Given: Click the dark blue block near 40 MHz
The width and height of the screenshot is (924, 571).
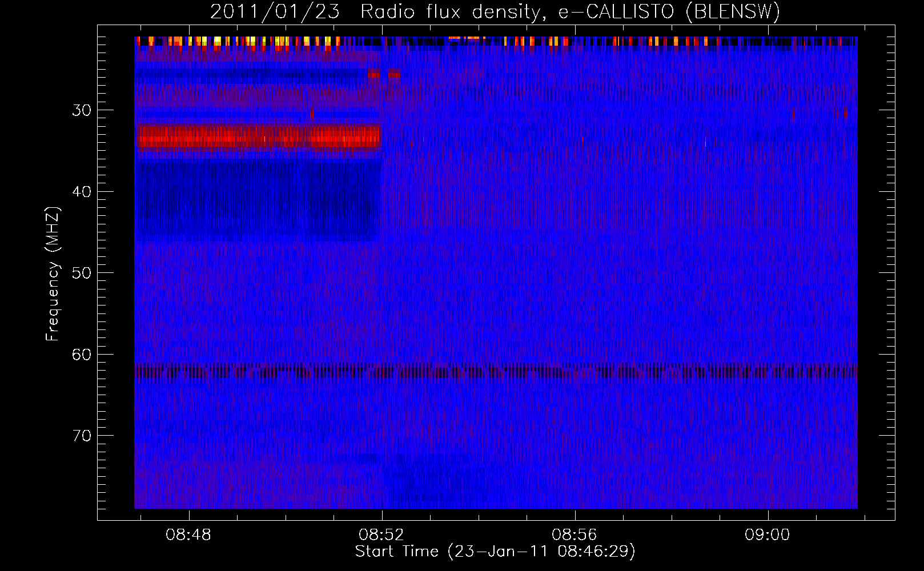Looking at the screenshot, I should point(259,201).
